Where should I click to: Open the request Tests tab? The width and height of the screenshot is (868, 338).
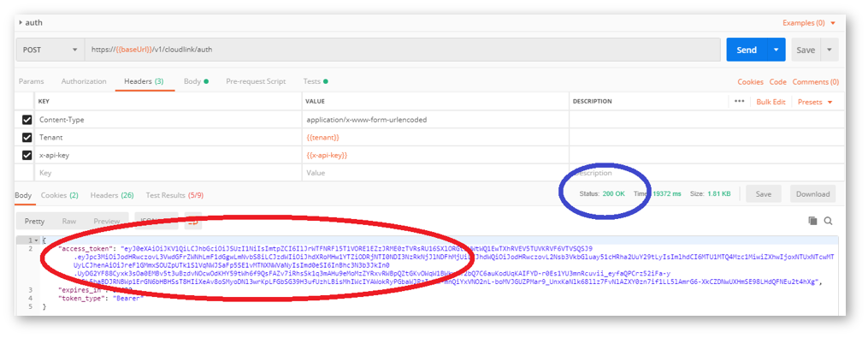(x=316, y=81)
